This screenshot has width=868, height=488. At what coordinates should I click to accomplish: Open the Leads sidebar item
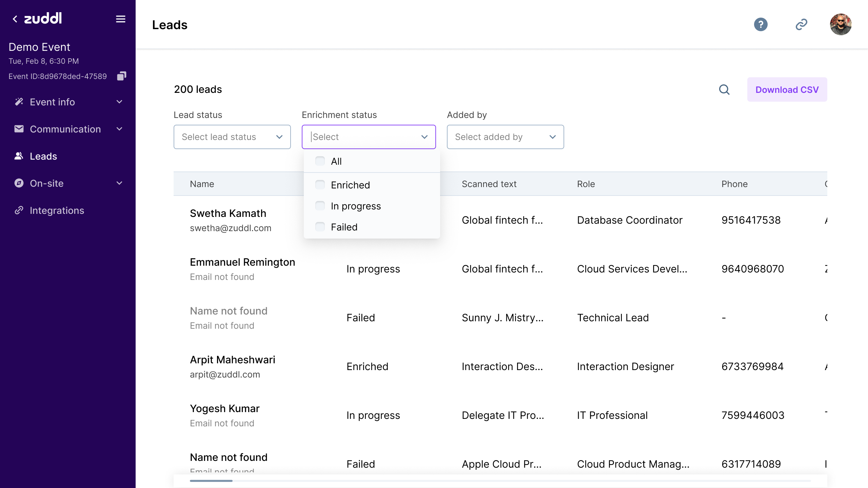[43, 156]
